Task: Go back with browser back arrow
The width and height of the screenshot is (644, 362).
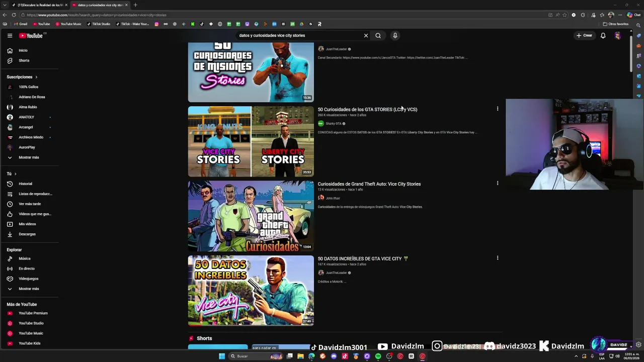Action: coord(5,15)
